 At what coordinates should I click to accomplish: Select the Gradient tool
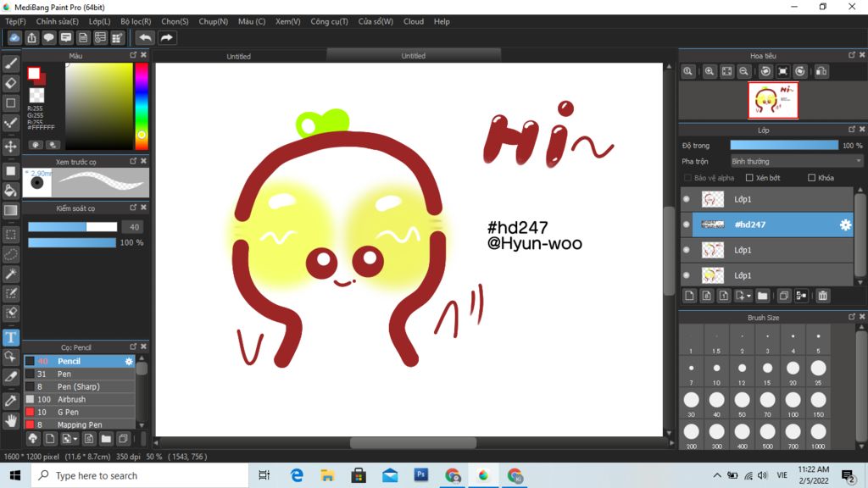tap(10, 210)
